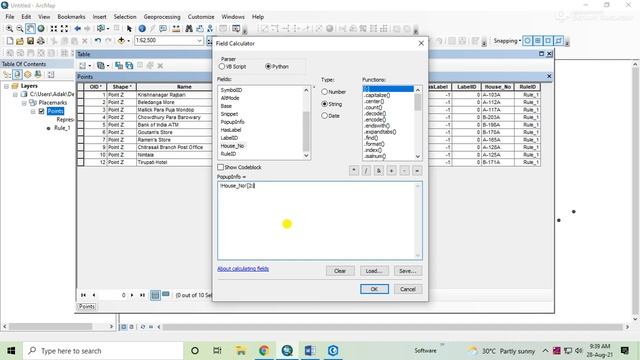Viewport: 640px width, 360px height.
Task: Collapse the Placemarks group node
Action: click(x=24, y=103)
